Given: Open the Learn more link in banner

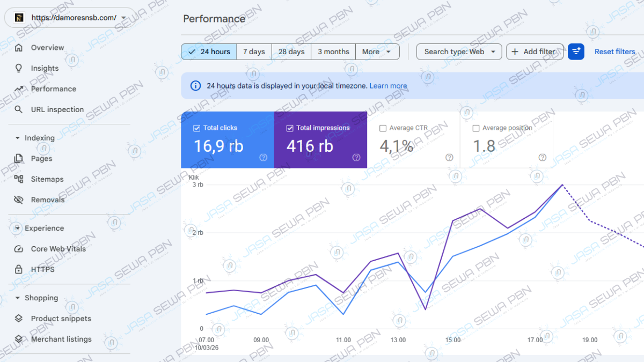Looking at the screenshot, I should click(x=388, y=86).
